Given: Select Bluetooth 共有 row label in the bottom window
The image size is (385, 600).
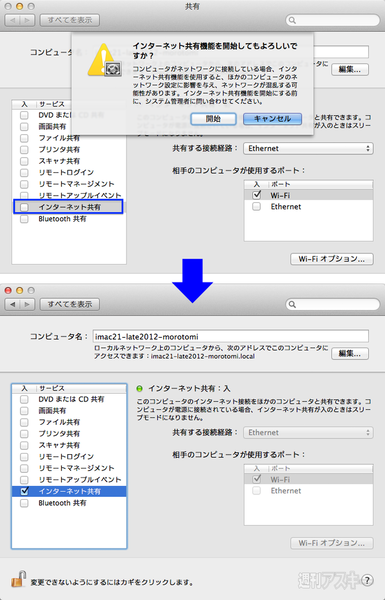Looking at the screenshot, I should coord(62,503).
